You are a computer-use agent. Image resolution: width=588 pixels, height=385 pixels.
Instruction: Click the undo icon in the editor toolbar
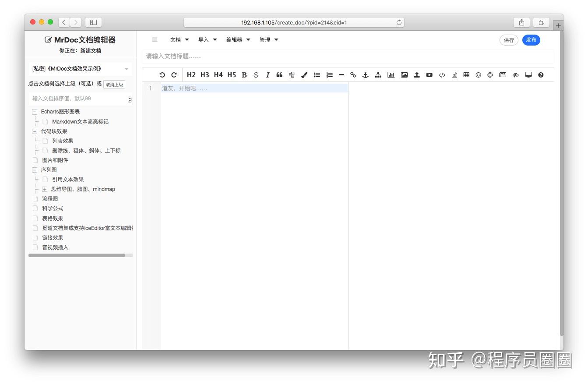pos(162,75)
